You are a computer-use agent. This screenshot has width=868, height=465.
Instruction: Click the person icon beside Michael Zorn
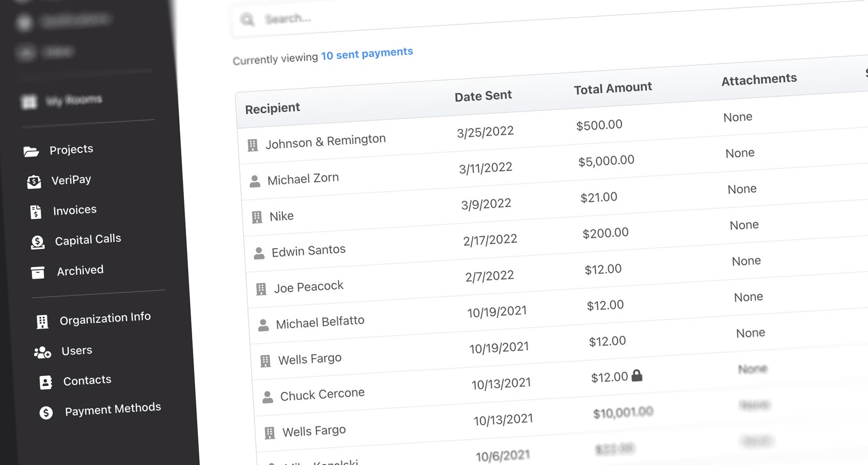[x=255, y=181]
